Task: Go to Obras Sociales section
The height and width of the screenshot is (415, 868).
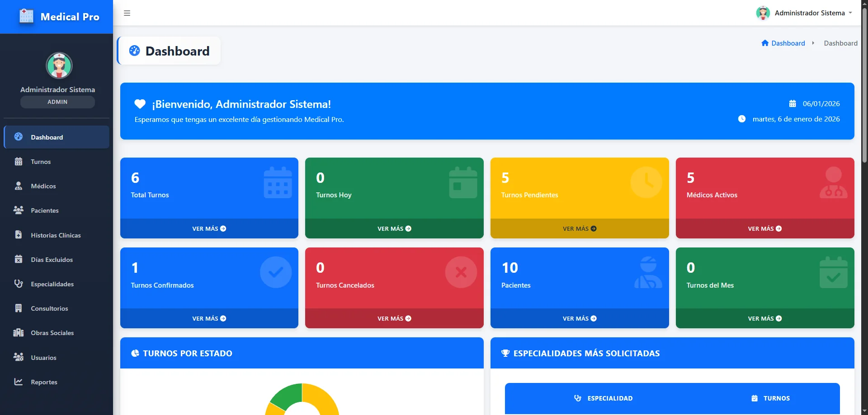Action: point(57,333)
